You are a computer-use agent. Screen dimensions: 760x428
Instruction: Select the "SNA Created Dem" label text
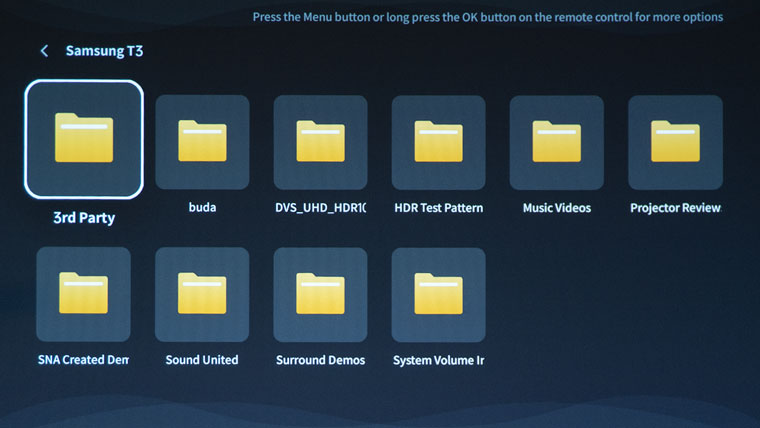(x=83, y=360)
